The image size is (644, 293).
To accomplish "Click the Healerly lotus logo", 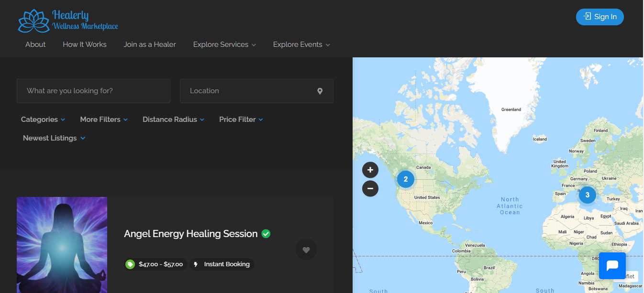I will click(33, 20).
